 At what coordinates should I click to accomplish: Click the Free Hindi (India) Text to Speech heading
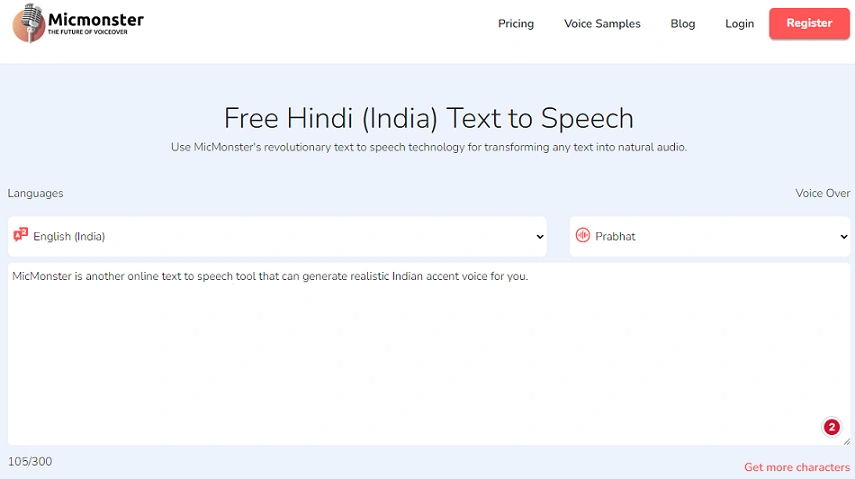coord(429,118)
